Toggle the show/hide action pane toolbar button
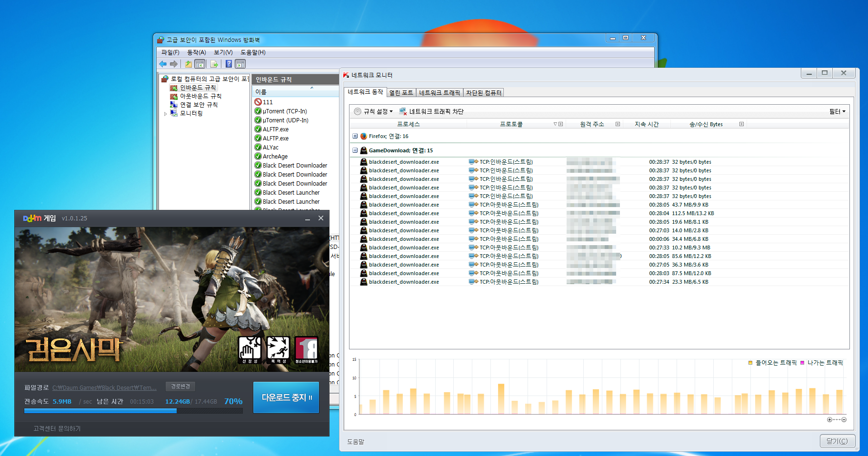The height and width of the screenshot is (456, 868). pyautogui.click(x=240, y=64)
